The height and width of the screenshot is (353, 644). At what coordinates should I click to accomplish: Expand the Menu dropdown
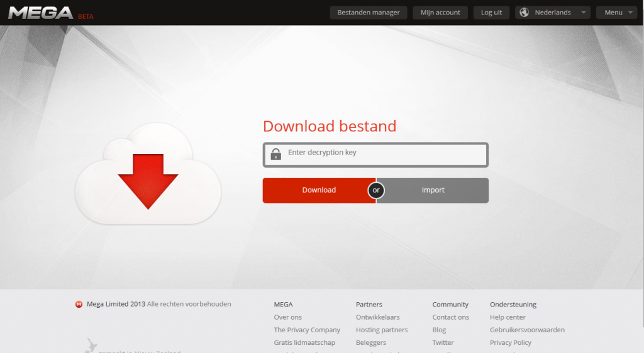pos(616,13)
